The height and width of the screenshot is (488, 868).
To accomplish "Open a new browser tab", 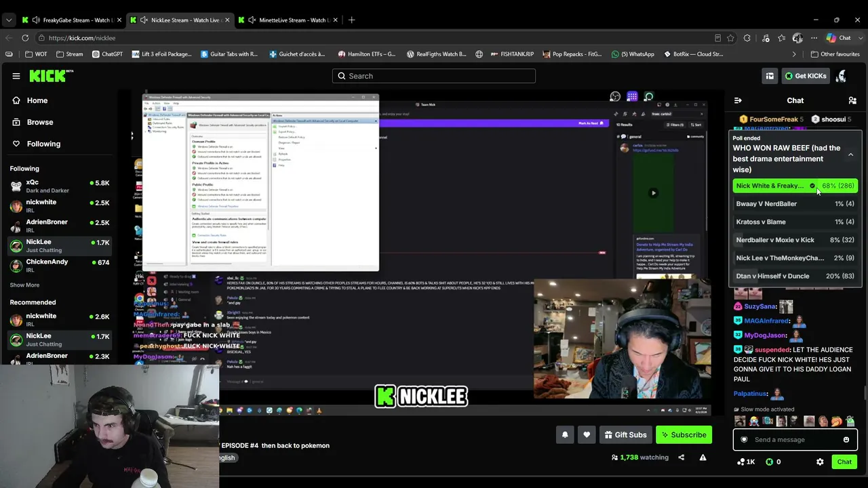I will tap(351, 20).
